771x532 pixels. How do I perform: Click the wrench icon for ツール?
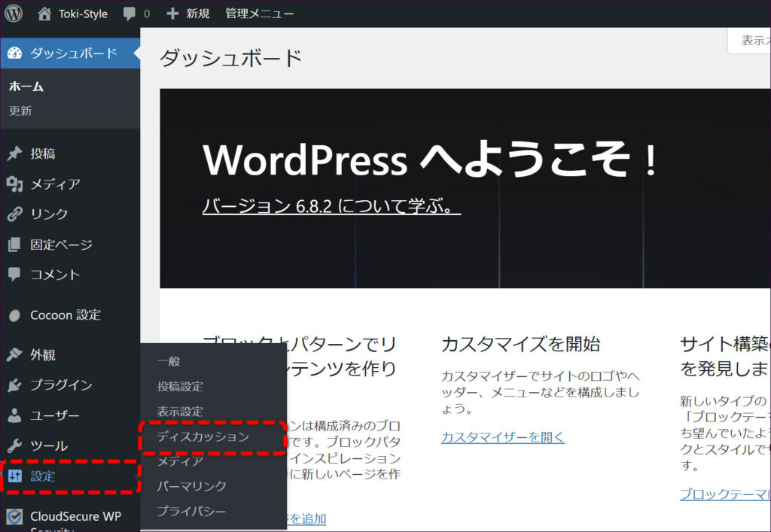coord(14,445)
